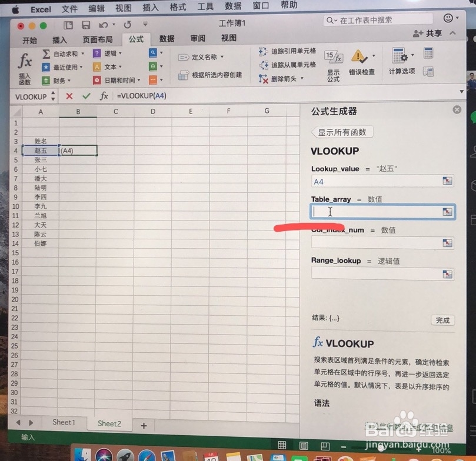
Task: Expand the Recently Used (最近使用) dropdown arrow
Action: [x=81, y=66]
